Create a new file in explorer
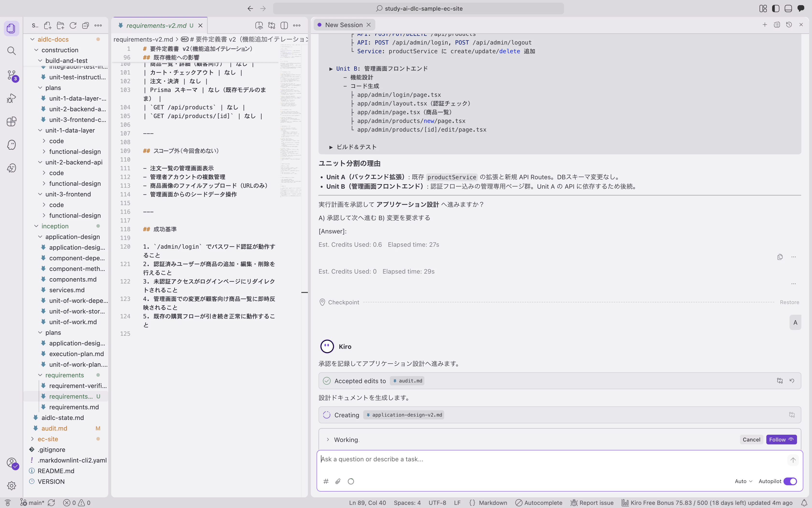Viewport: 812px width, 508px height. [48, 26]
